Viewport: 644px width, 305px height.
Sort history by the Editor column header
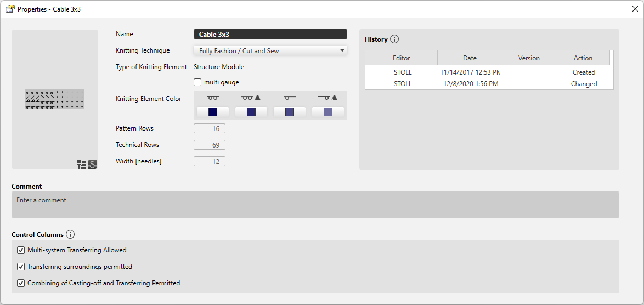(401, 58)
